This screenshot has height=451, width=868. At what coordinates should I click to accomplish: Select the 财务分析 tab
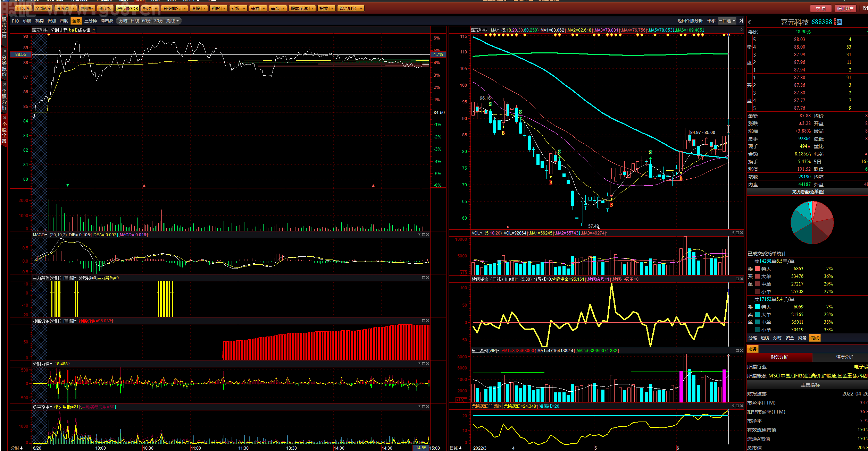click(x=779, y=357)
